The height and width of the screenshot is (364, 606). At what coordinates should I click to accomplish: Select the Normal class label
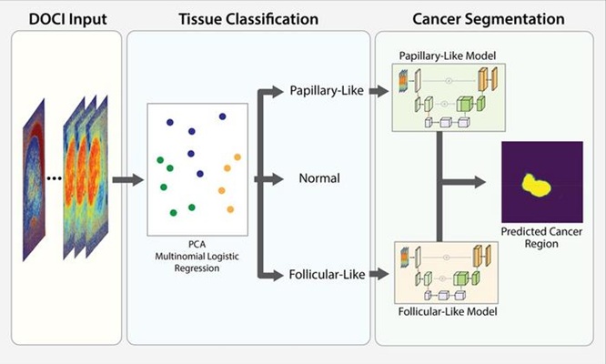point(318,178)
